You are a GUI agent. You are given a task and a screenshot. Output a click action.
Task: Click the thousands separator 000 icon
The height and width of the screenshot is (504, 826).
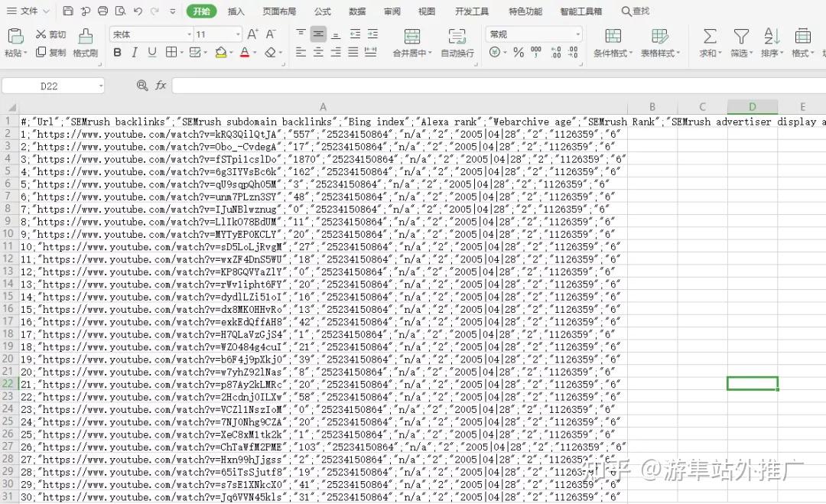[x=536, y=51]
